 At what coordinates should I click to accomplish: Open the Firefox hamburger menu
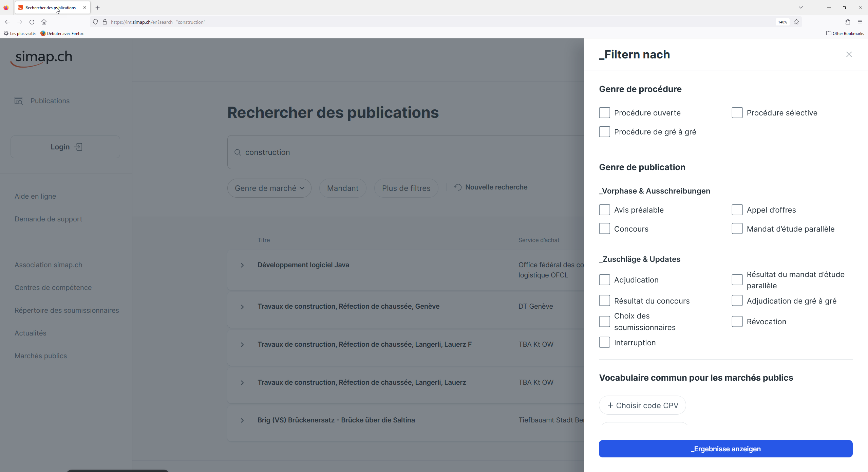pos(860,22)
